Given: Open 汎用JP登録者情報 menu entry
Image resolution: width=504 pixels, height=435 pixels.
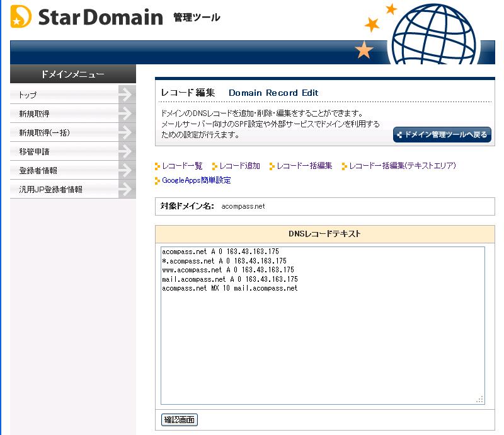Looking at the screenshot, I should tap(51, 190).
